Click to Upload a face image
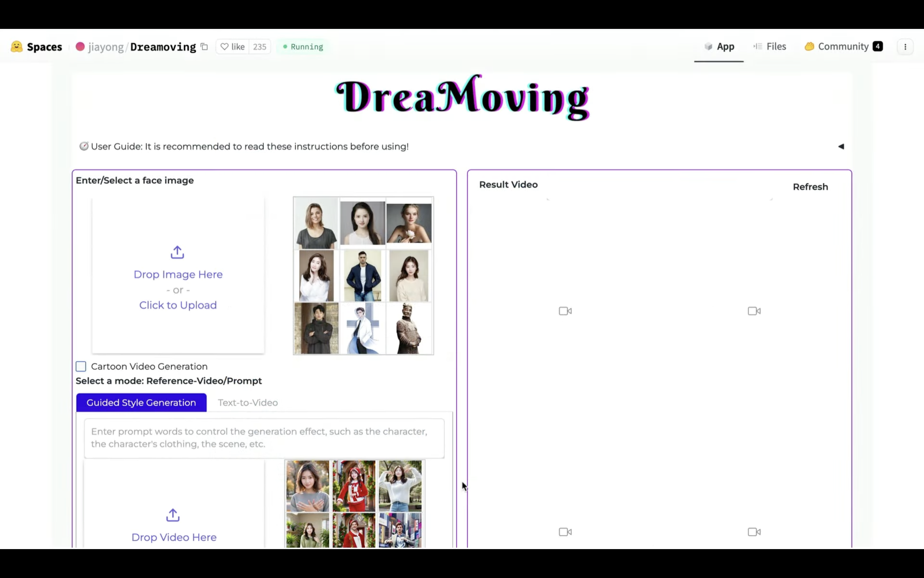The image size is (924, 578). 178,305
